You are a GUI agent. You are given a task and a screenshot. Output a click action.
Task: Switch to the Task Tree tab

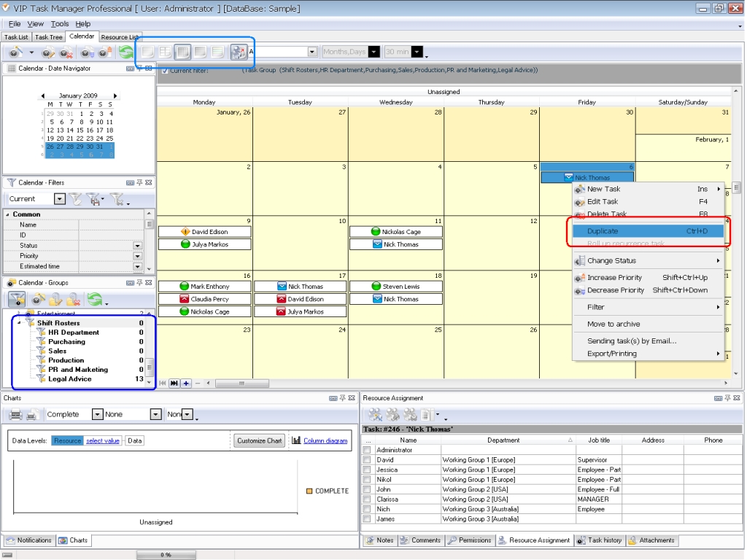pos(49,36)
